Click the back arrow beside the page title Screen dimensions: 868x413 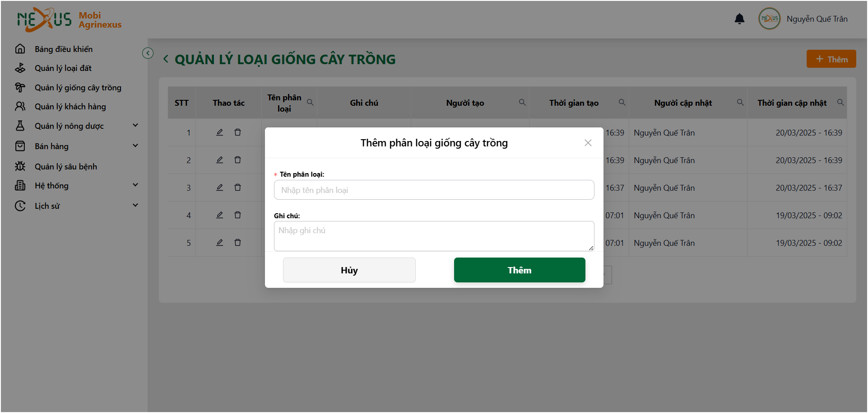166,59
